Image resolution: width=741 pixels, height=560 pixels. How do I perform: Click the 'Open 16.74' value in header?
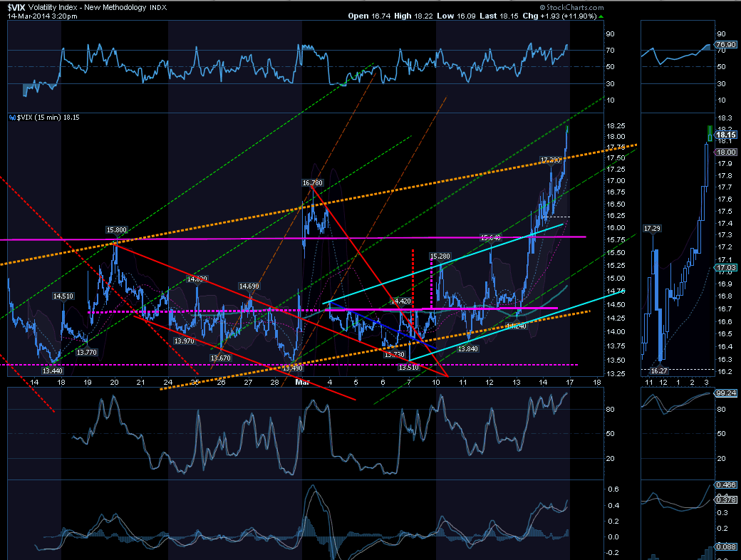(370, 16)
